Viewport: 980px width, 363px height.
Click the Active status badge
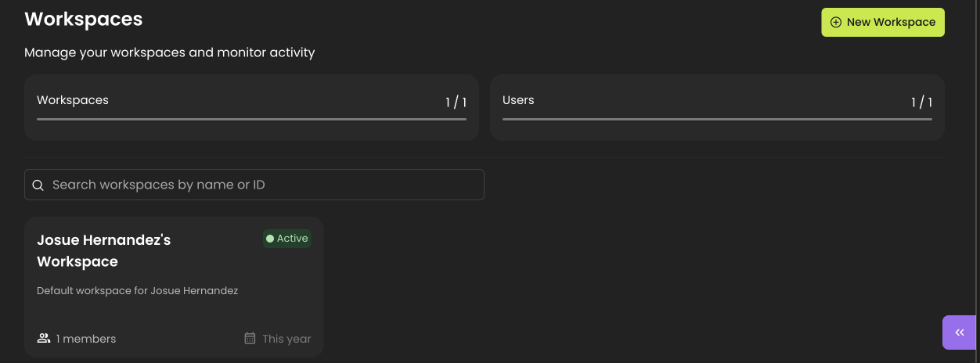pyautogui.click(x=287, y=239)
